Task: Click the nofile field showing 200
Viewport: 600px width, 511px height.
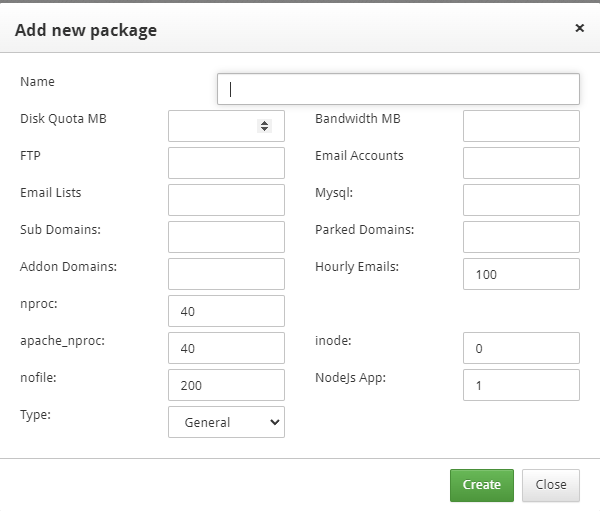Action: 226,385
